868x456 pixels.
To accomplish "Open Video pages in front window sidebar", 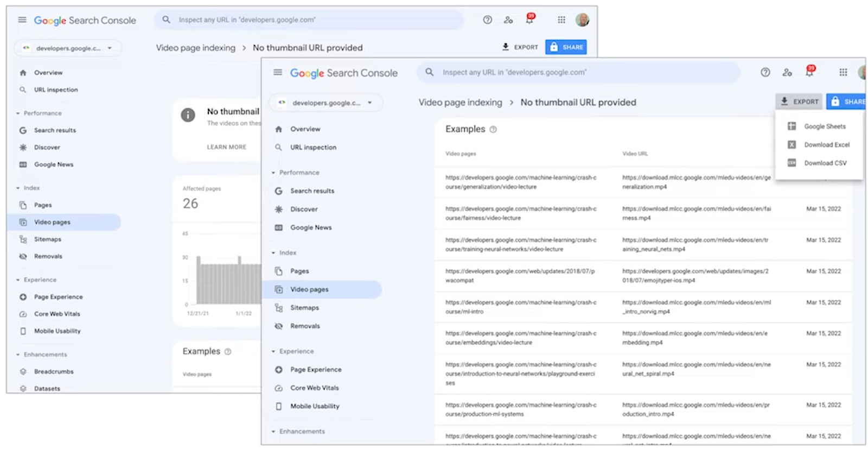I will point(322,289).
